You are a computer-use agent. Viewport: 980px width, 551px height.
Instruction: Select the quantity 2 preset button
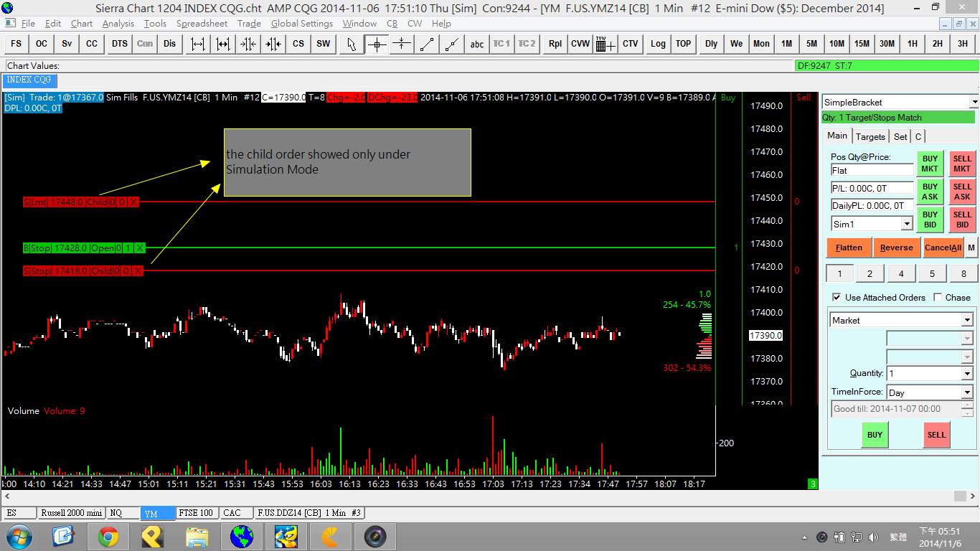click(870, 273)
